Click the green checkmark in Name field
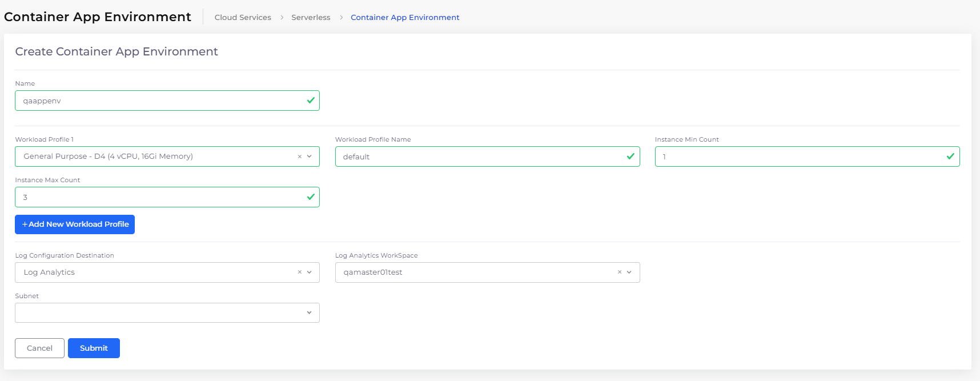The image size is (980, 381). tap(311, 101)
